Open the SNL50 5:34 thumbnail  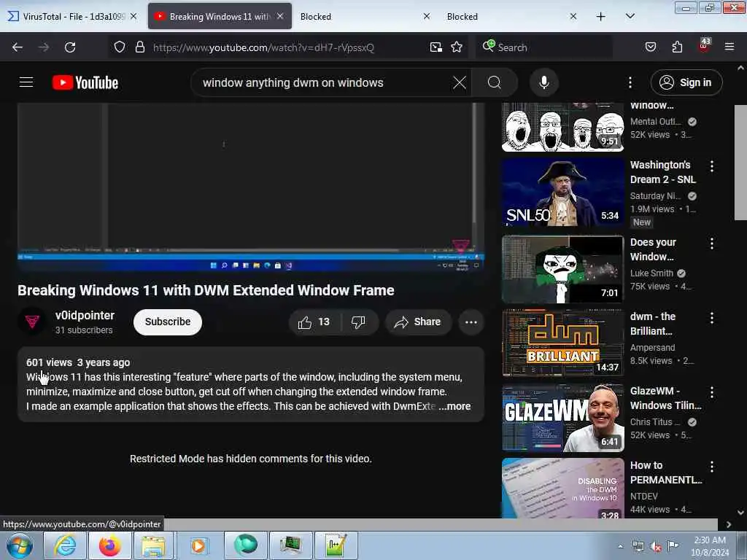[562, 192]
